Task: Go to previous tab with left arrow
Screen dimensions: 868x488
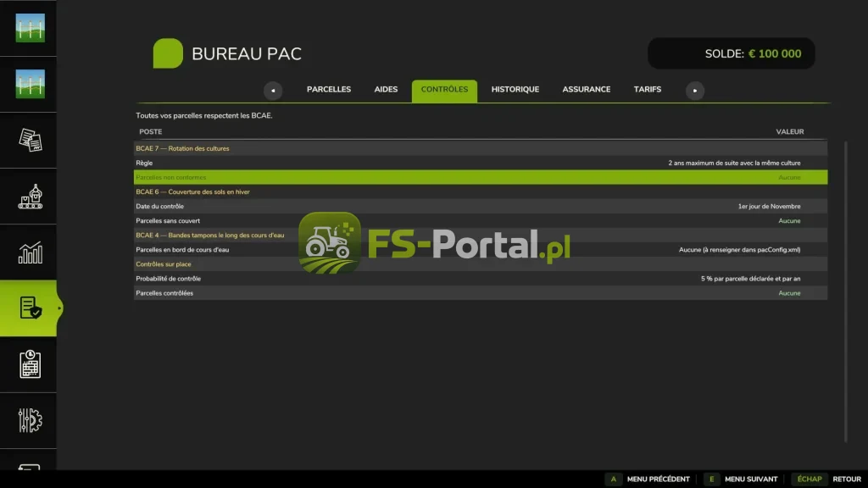Action: 273,90
